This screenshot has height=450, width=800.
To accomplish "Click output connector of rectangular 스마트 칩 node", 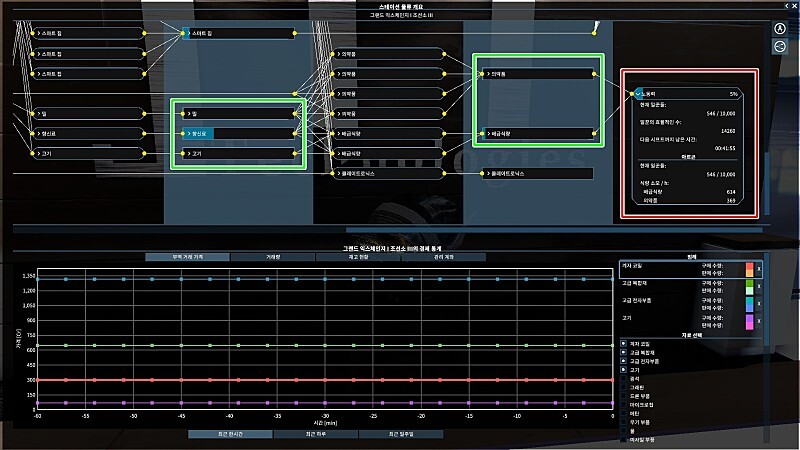I will (294, 33).
